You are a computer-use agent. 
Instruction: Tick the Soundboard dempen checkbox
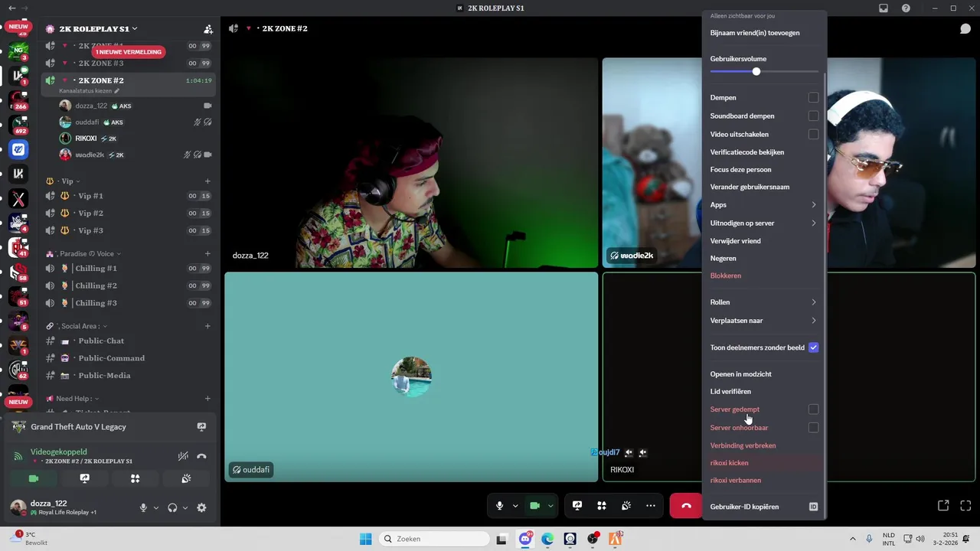tap(813, 116)
